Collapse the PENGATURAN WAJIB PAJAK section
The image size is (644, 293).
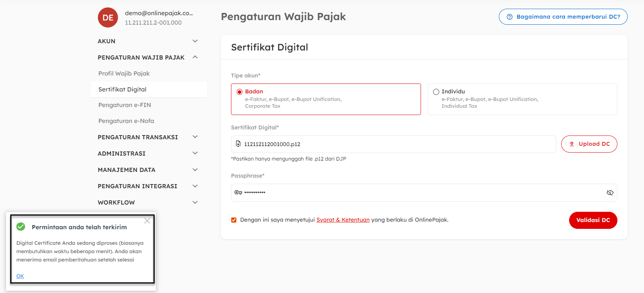click(195, 57)
